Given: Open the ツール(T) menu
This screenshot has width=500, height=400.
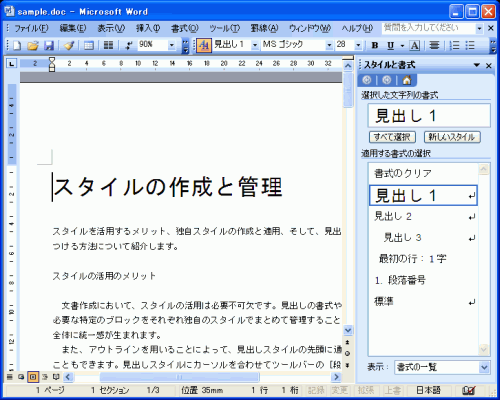Looking at the screenshot, I should [x=224, y=29].
